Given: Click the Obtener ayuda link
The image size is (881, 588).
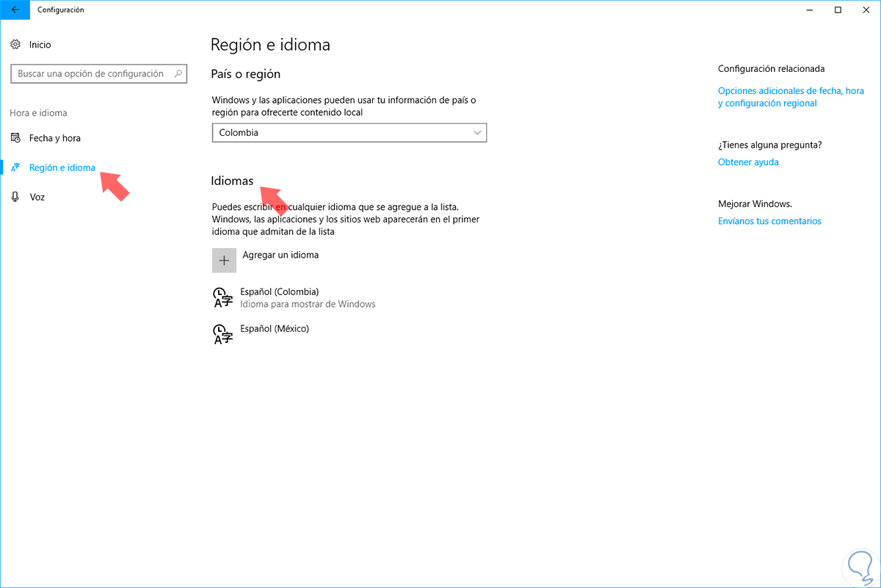Looking at the screenshot, I should point(748,162).
